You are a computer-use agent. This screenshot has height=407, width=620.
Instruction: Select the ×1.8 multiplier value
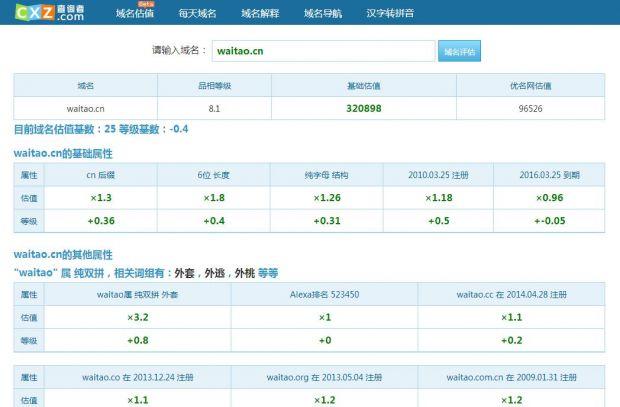pos(214,198)
